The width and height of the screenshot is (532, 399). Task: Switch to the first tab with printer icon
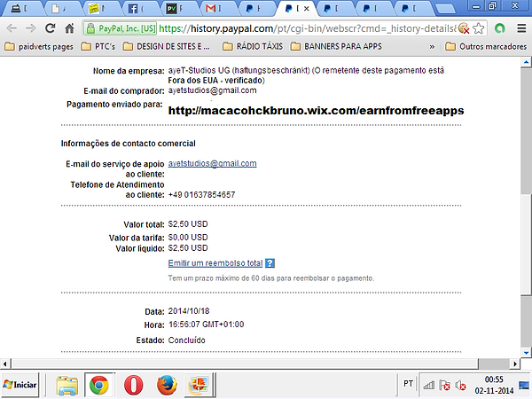(x=21, y=9)
